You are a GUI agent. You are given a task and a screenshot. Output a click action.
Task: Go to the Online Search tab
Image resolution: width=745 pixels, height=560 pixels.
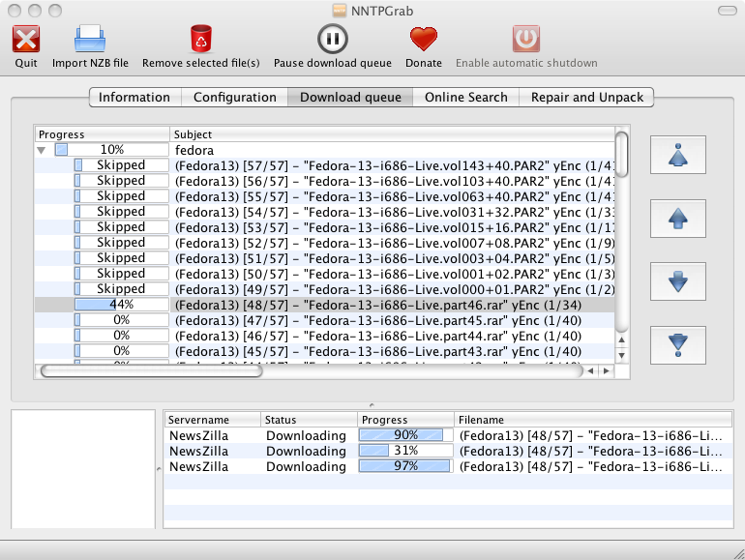[465, 97]
